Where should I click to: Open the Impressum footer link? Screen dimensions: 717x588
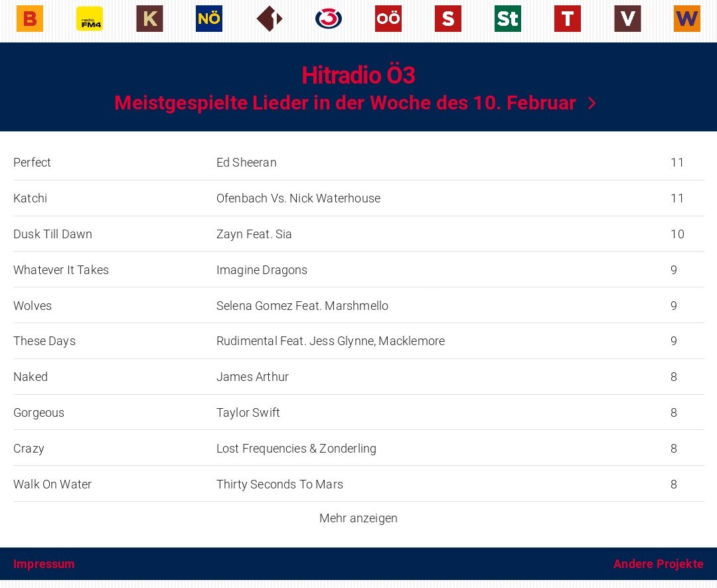click(44, 564)
